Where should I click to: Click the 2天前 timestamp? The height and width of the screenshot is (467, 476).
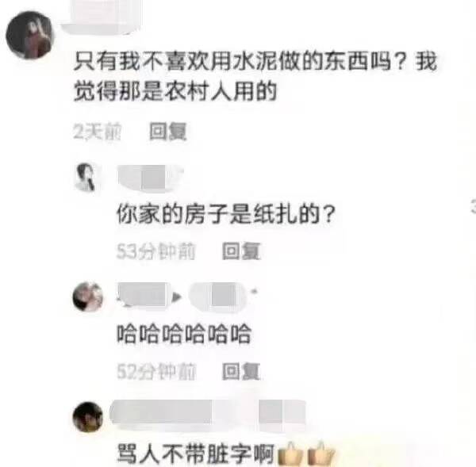[x=97, y=132]
